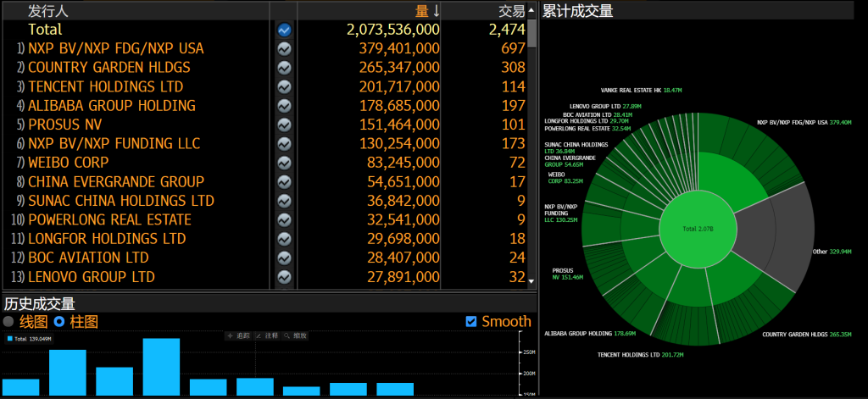This screenshot has height=399, width=868.
Task: Toggle chart icon for ALIBABA GROUP HOLDING
Action: tap(285, 106)
